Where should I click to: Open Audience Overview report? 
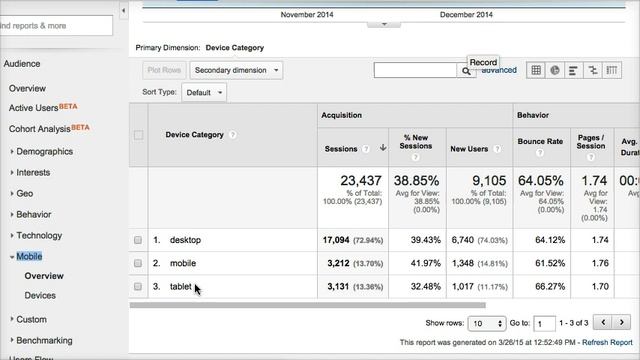[x=27, y=89]
